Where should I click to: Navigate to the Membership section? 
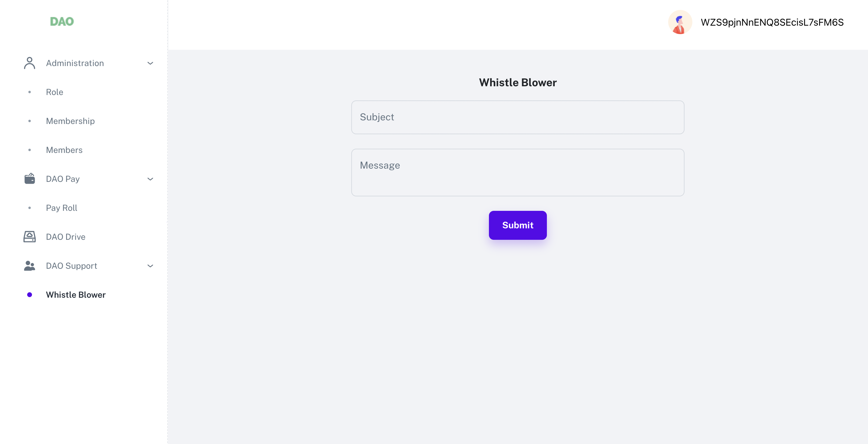click(x=70, y=121)
